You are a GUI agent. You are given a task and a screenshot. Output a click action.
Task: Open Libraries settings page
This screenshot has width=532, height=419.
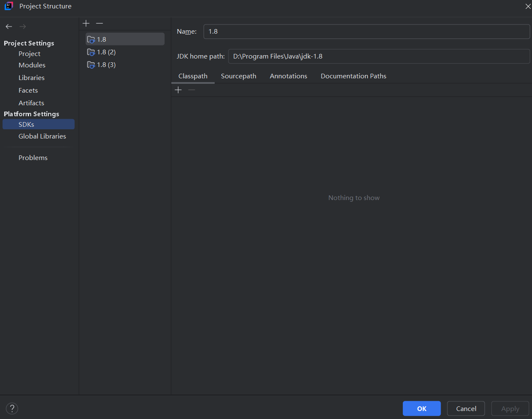32,77
